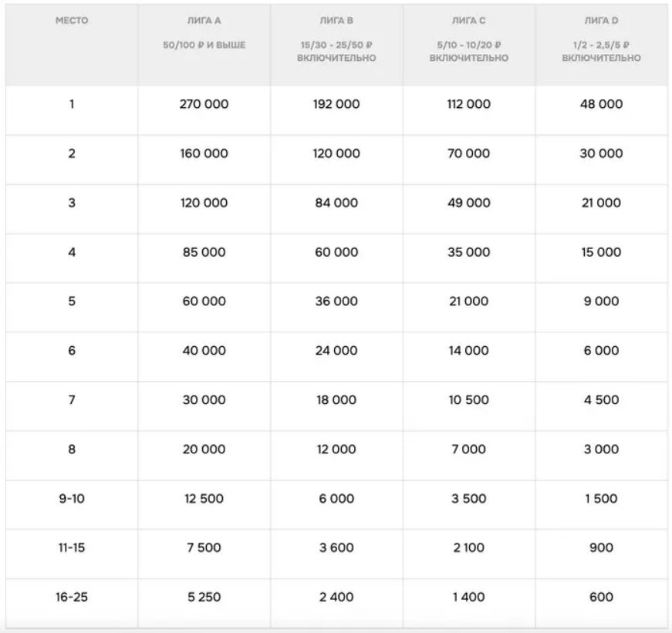Image resolution: width=672 pixels, height=633 pixels.
Task: Select the 2 400 cell in Лига B
Action: tap(336, 597)
